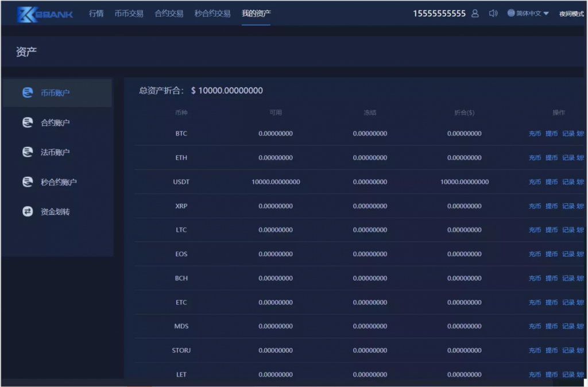Switch to the 秒合约交易 tab
Image resolution: width=588 pixels, height=387 pixels.
212,13
